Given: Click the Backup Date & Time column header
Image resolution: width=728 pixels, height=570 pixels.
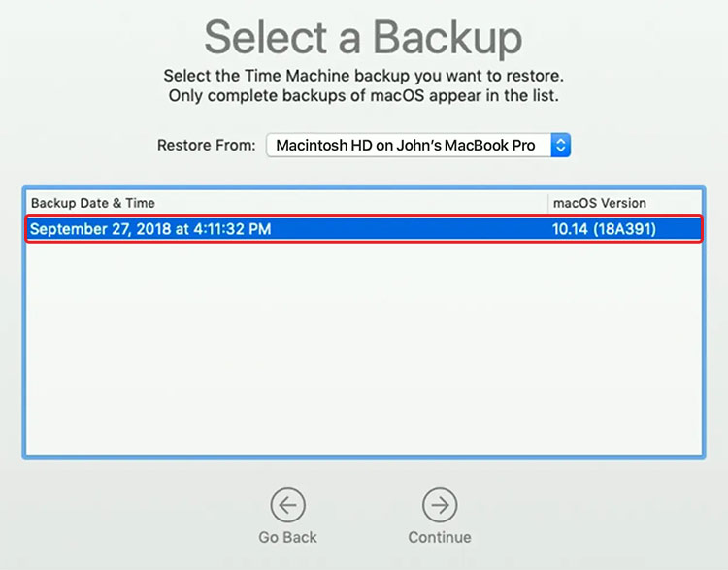Looking at the screenshot, I should [x=93, y=203].
